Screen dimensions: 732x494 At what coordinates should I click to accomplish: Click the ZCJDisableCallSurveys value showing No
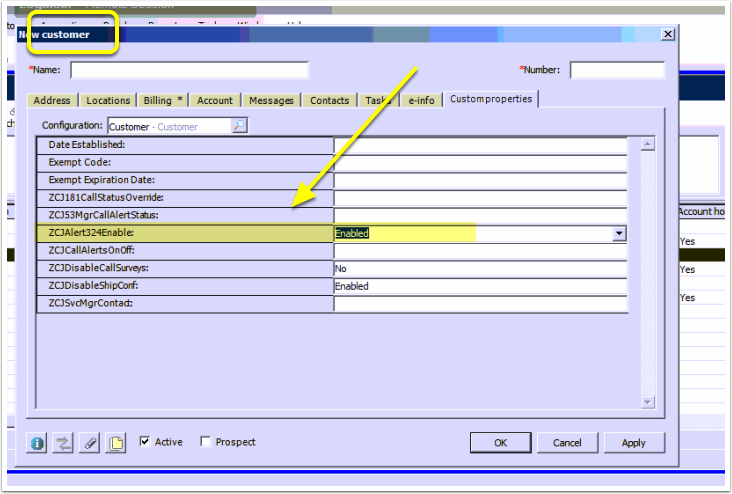[481, 268]
